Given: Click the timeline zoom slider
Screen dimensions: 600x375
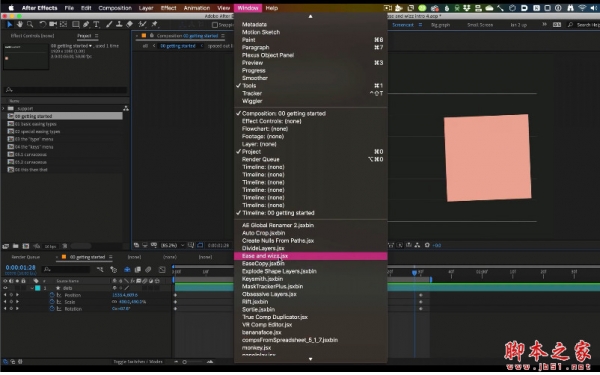Looking at the screenshot, I should tap(193, 362).
